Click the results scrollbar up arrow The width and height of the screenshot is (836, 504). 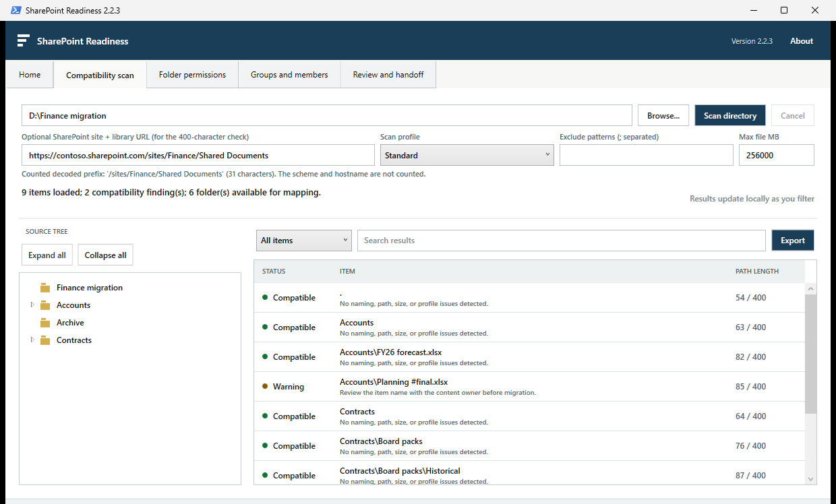pos(810,288)
